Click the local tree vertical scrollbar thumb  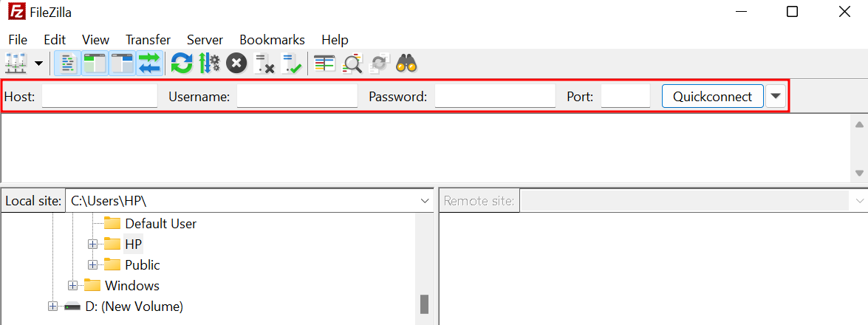click(425, 304)
